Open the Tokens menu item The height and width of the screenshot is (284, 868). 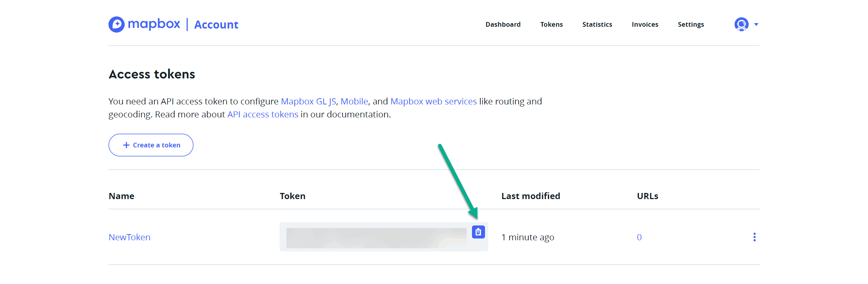[552, 24]
